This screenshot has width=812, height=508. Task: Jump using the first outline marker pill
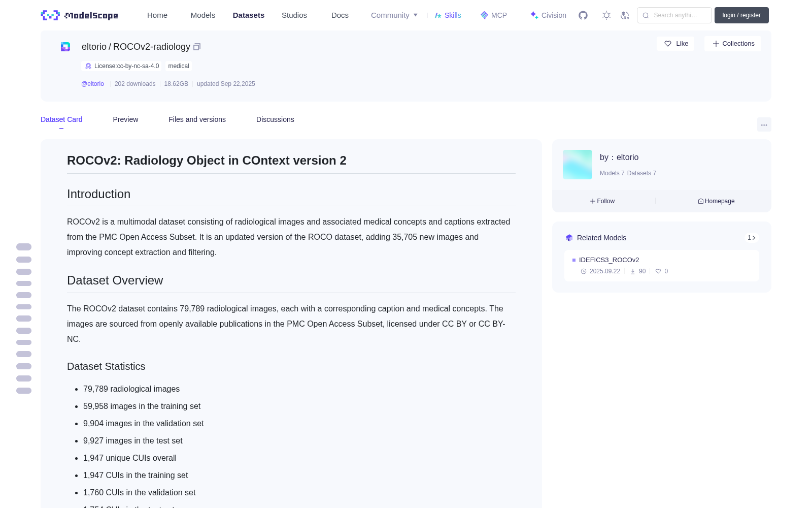tap(24, 247)
